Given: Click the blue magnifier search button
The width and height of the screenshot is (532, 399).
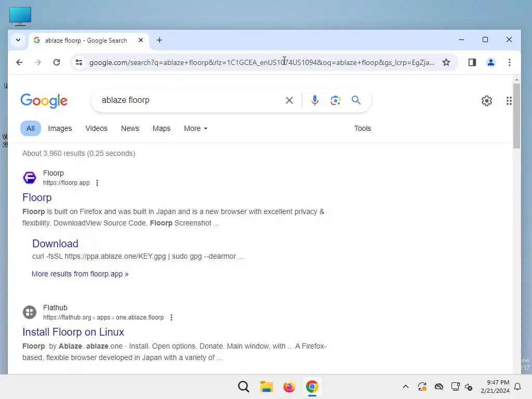Looking at the screenshot, I should tap(356, 100).
